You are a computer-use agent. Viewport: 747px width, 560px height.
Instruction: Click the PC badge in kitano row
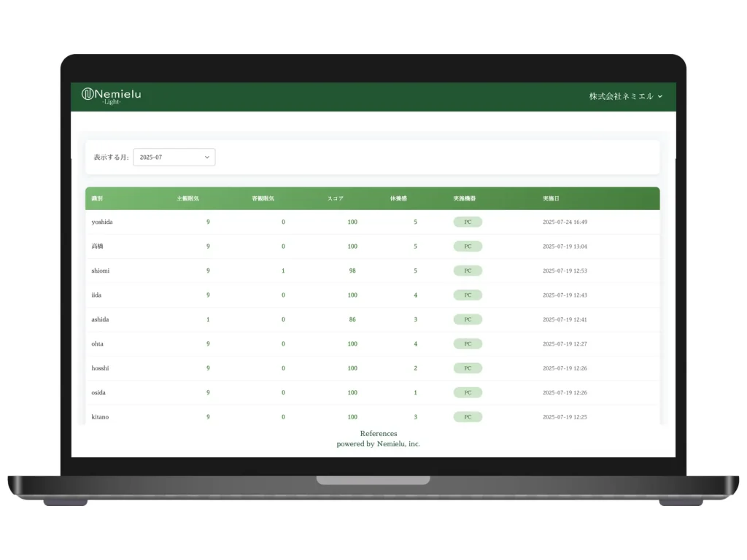[468, 416]
